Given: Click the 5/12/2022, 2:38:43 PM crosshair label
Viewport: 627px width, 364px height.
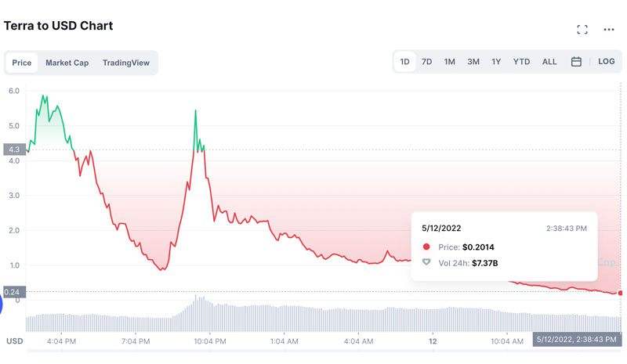Looking at the screenshot, I should 577,339.
